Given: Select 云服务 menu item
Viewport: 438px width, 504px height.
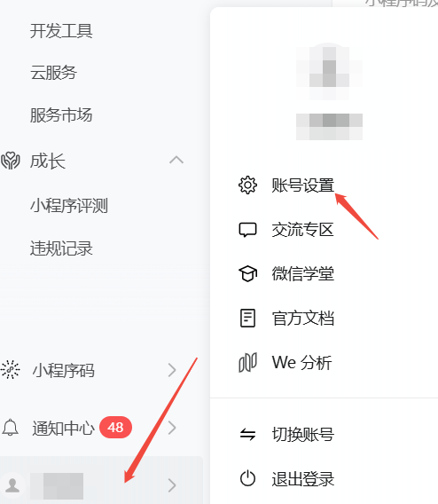Looking at the screenshot, I should pos(53,73).
